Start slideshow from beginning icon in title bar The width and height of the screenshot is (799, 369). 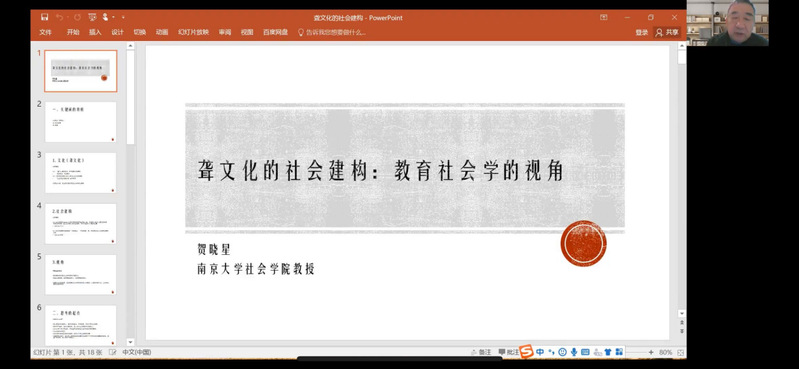point(92,17)
